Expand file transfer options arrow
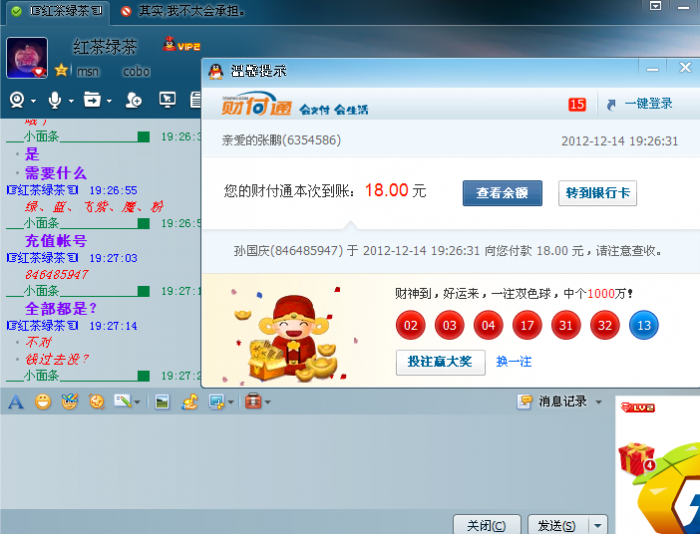Image resolution: width=700 pixels, height=534 pixels. pos(109,101)
